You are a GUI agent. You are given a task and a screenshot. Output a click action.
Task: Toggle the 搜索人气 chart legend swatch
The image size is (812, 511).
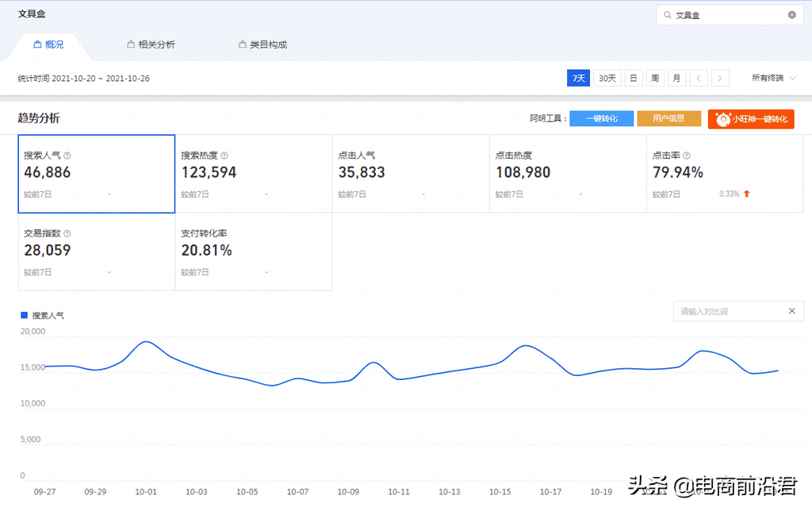tap(24, 315)
